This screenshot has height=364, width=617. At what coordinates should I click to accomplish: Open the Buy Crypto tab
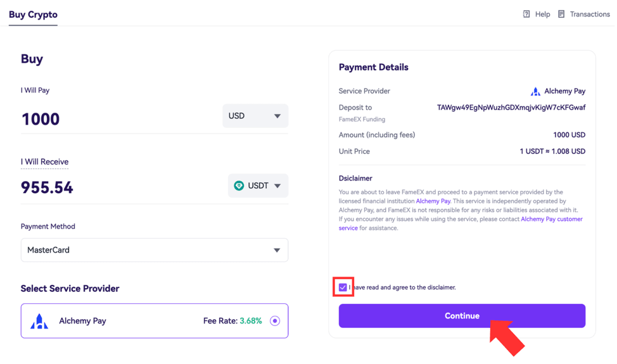(x=33, y=15)
